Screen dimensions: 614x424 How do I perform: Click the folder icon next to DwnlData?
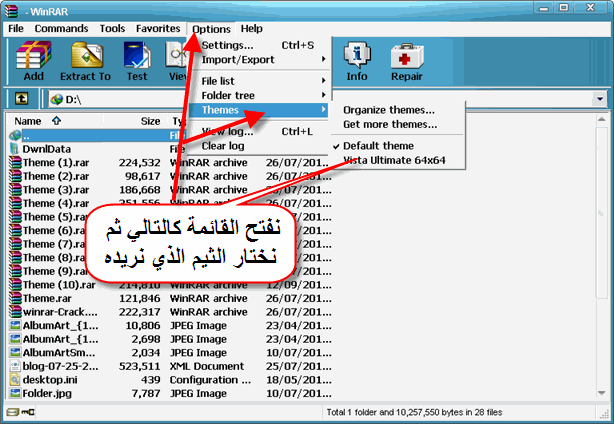tap(15, 149)
